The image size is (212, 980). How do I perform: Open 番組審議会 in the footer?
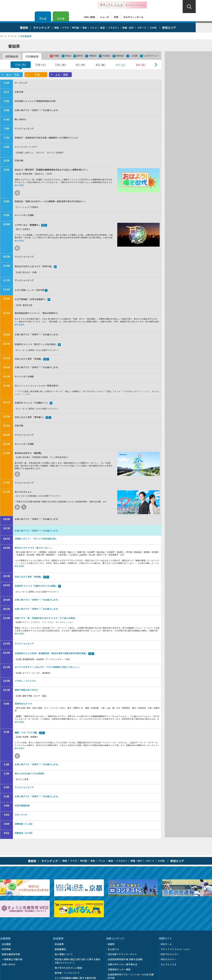coord(60,949)
